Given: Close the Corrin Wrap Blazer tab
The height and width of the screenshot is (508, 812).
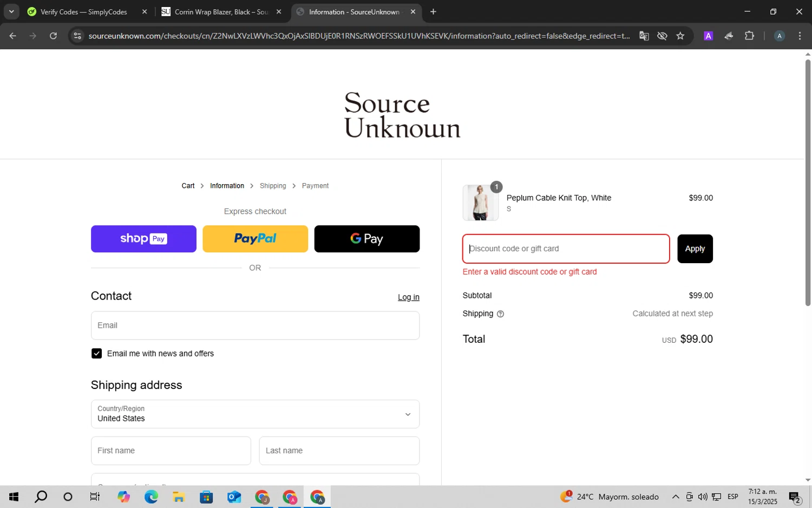Looking at the screenshot, I should (x=279, y=12).
